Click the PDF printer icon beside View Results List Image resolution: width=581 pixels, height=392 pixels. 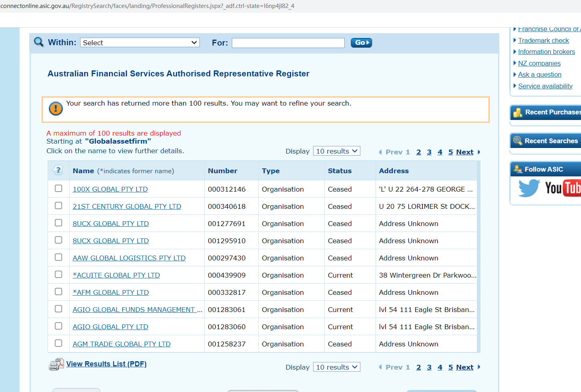point(56,364)
